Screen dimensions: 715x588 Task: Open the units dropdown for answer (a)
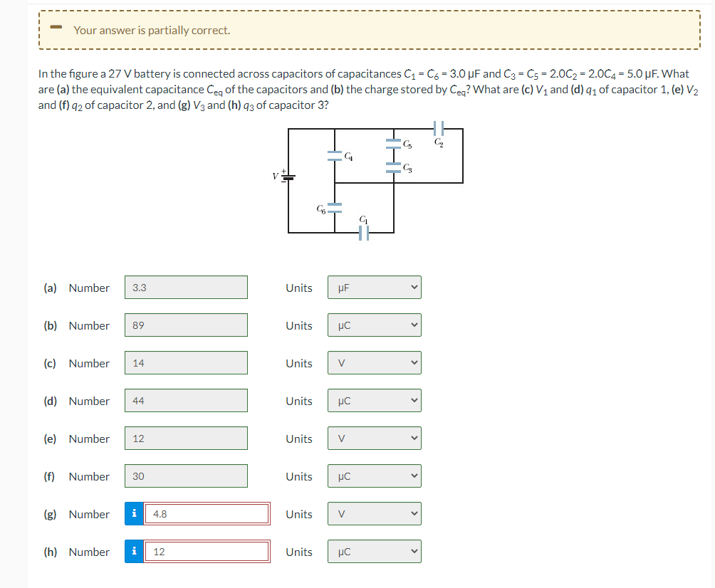(374, 288)
